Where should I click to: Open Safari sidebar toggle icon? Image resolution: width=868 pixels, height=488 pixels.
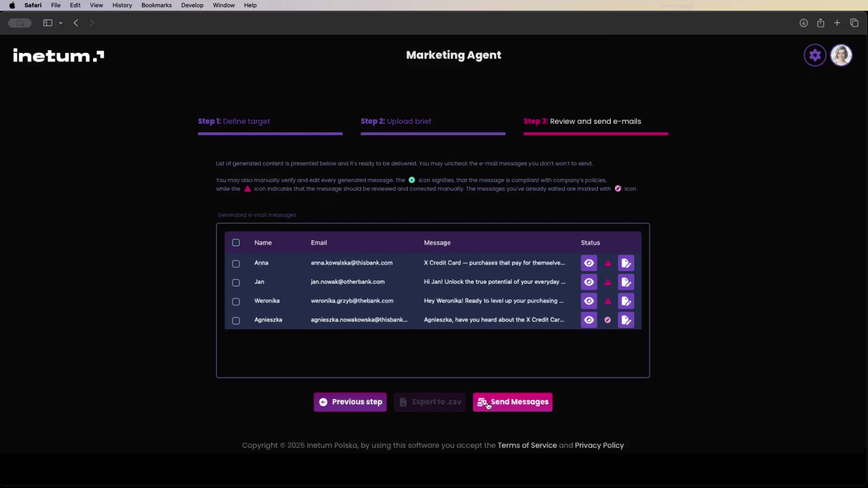(48, 23)
